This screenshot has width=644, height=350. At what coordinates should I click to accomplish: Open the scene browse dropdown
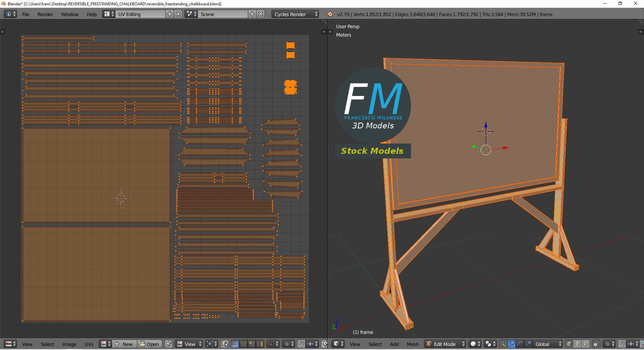[x=191, y=14]
